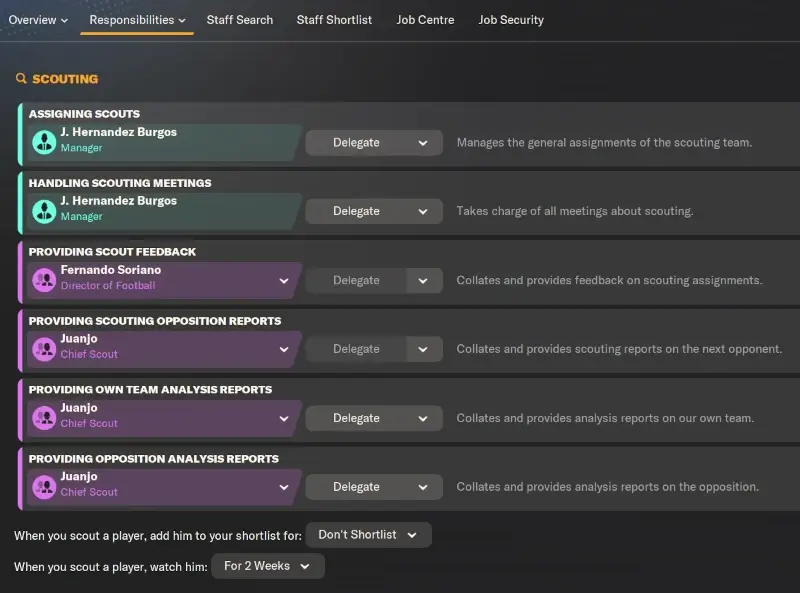Image resolution: width=800 pixels, height=593 pixels.
Task: Open Juanjo selector chevron for Own Team Analysis
Action: pyautogui.click(x=284, y=418)
